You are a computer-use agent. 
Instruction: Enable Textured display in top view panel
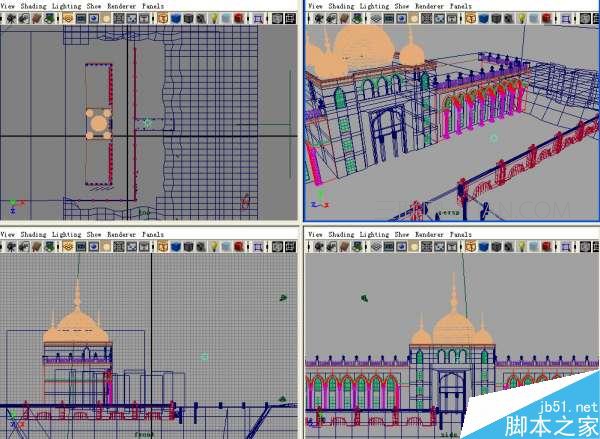coord(201,18)
